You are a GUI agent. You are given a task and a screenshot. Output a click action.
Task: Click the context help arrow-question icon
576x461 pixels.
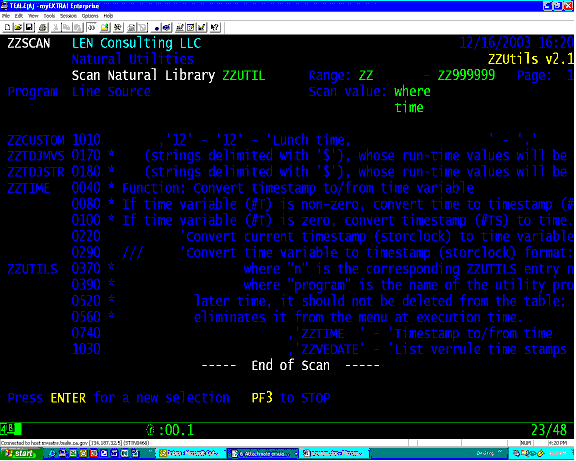coord(215,28)
